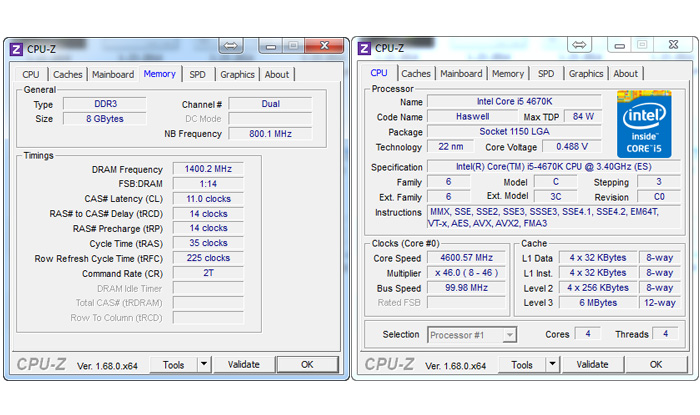Click Command Rate value 2T
This screenshot has width=700, height=415.
208,273
